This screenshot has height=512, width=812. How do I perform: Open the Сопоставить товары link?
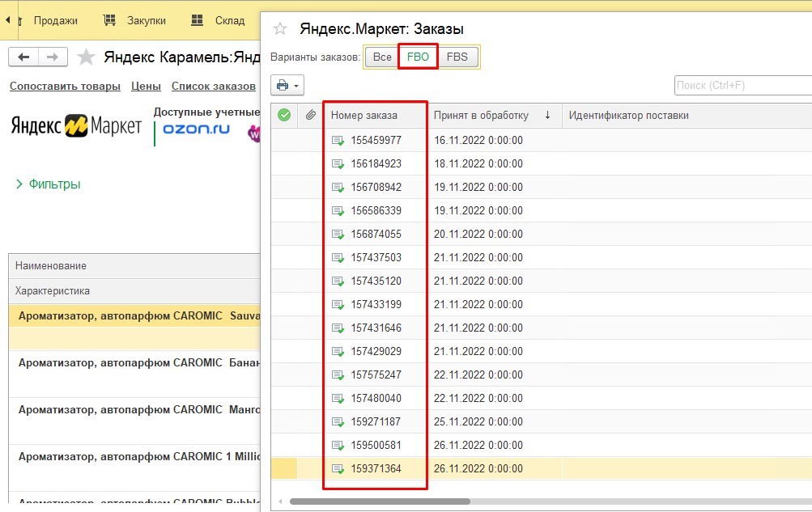(65, 87)
